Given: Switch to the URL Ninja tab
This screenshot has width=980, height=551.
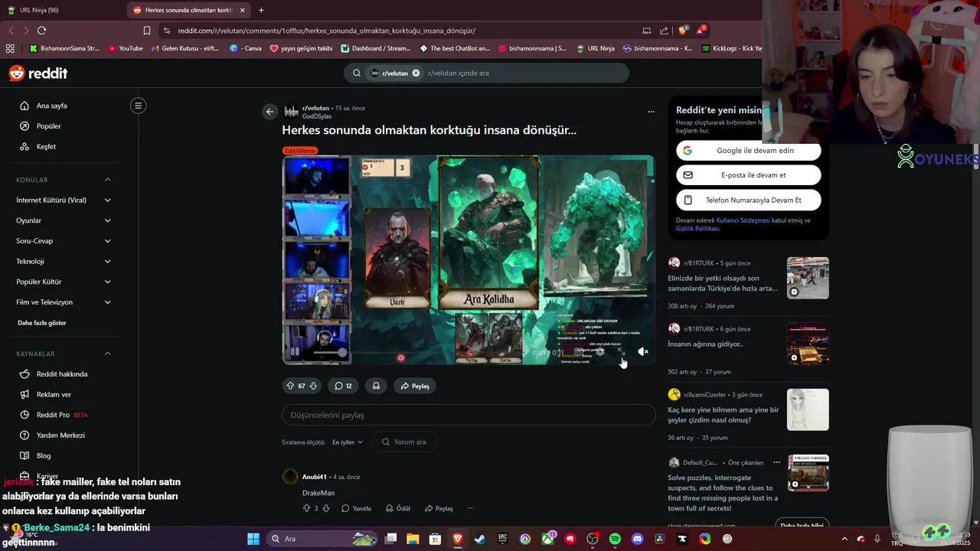Looking at the screenshot, I should pos(61,10).
